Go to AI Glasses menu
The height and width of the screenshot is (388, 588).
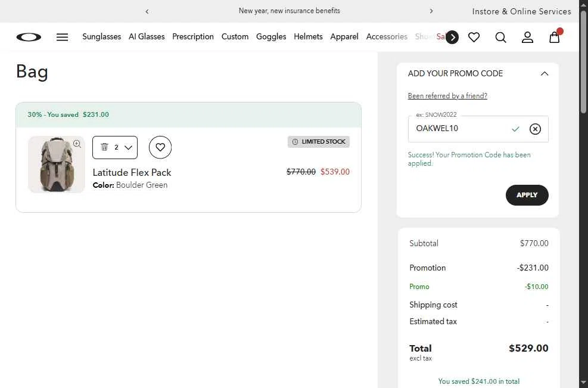click(x=147, y=36)
